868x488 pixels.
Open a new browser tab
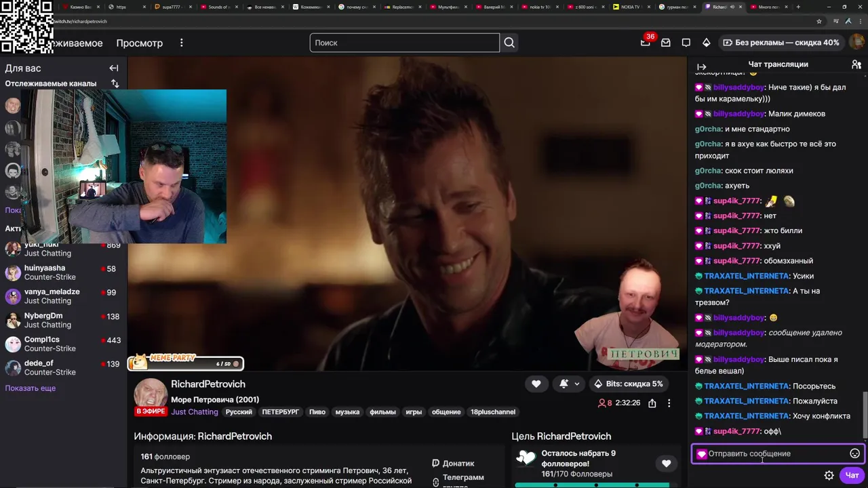798,7
